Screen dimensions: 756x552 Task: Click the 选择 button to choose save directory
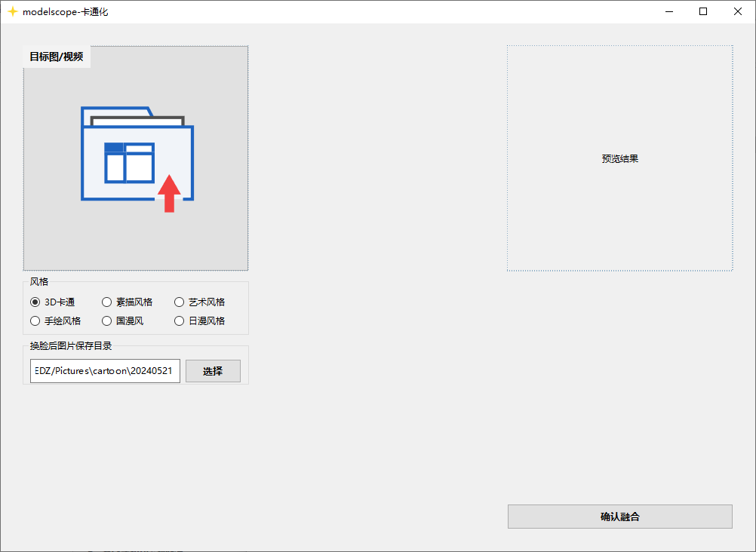coord(213,371)
